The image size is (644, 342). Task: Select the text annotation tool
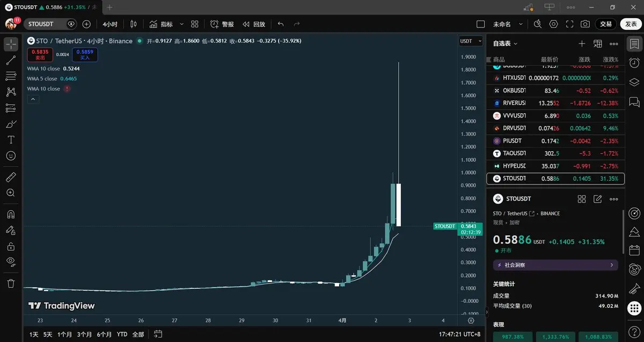click(x=11, y=140)
